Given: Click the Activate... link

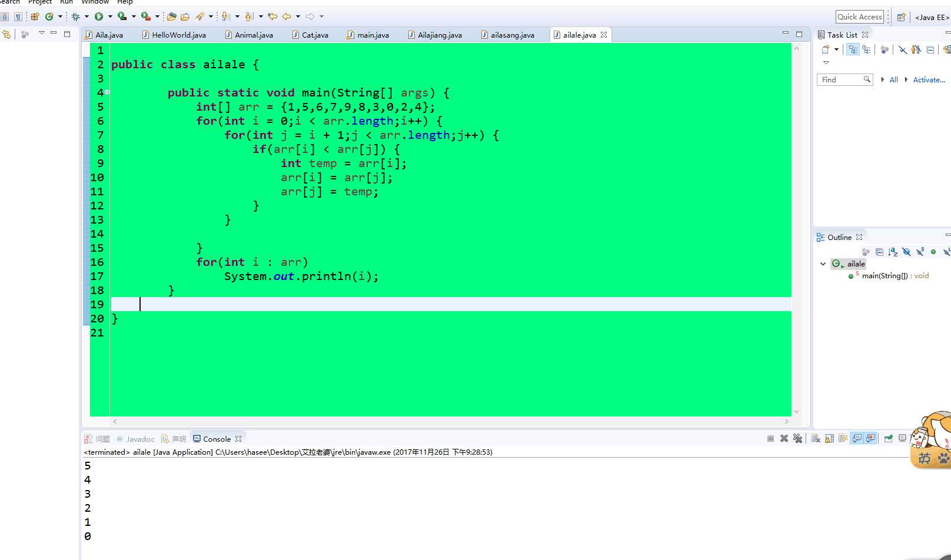Looking at the screenshot, I should 929,79.
